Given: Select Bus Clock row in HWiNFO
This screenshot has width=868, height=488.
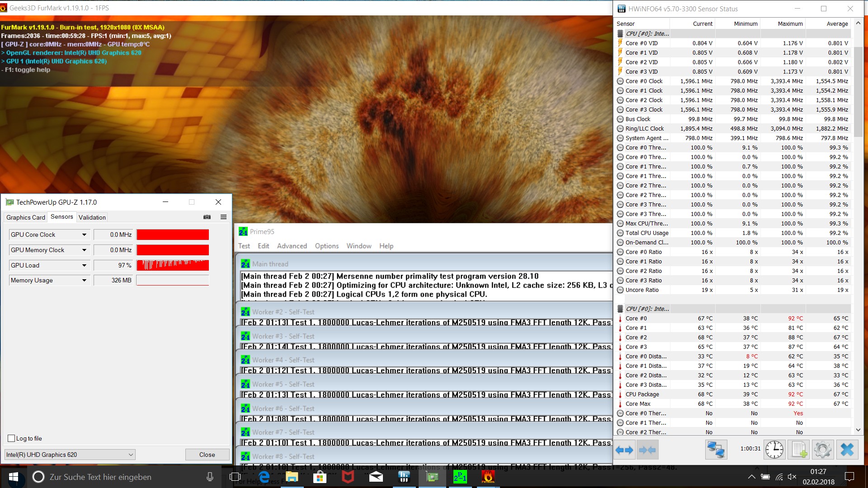Looking at the screenshot, I should point(733,119).
